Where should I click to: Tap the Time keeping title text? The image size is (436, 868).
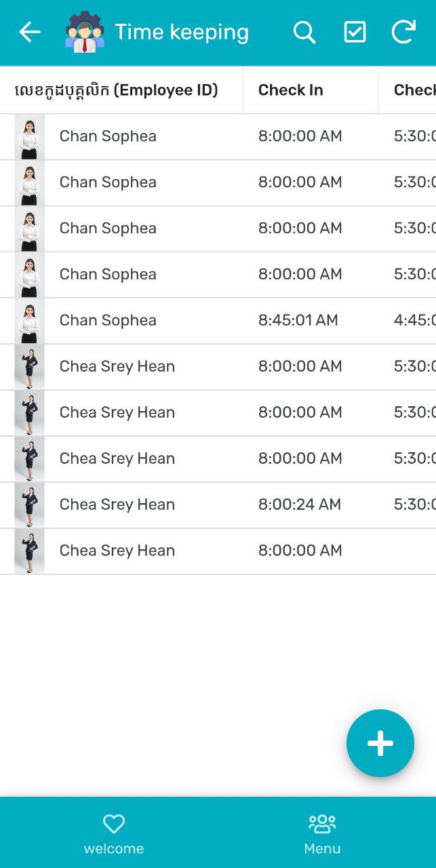pyautogui.click(x=182, y=32)
